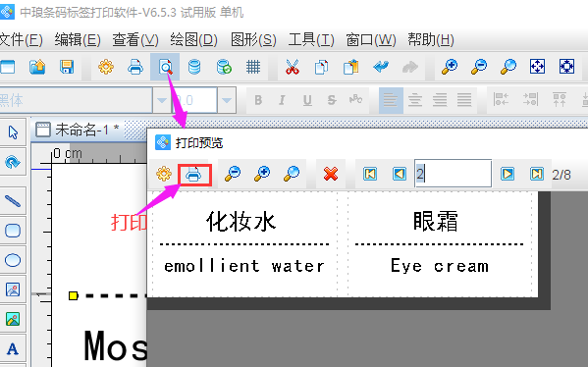This screenshot has height=367, width=588.
Task: Click the print icon in main toolbar
Action: pyautogui.click(x=135, y=67)
